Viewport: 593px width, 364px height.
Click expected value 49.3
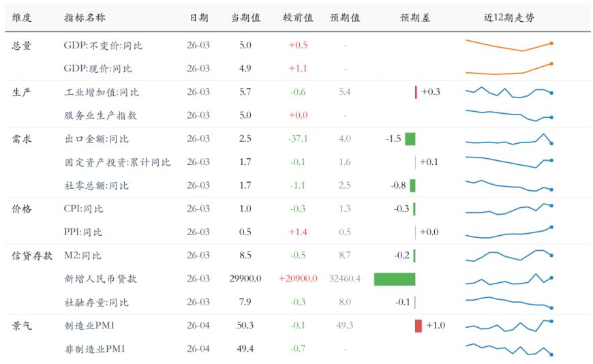[x=345, y=325]
